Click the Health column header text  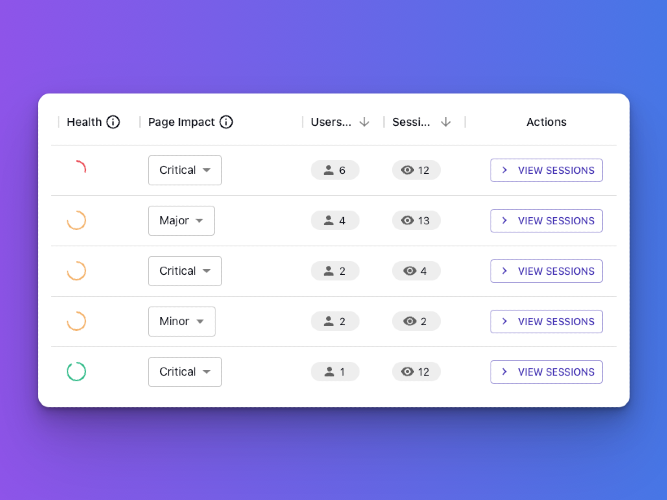[84, 122]
